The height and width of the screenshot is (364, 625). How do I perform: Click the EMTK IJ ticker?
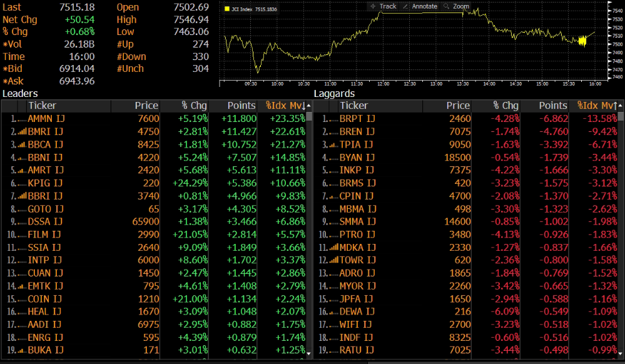click(x=46, y=286)
